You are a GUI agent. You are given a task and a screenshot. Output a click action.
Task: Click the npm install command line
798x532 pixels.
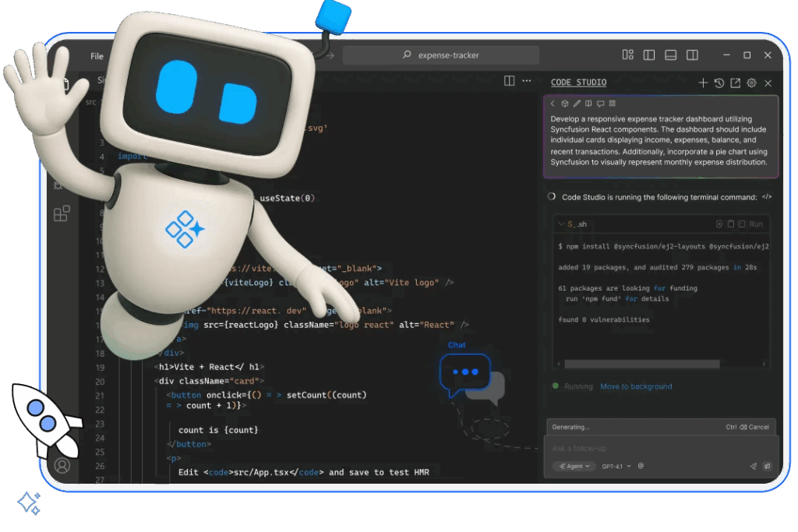[663, 247]
